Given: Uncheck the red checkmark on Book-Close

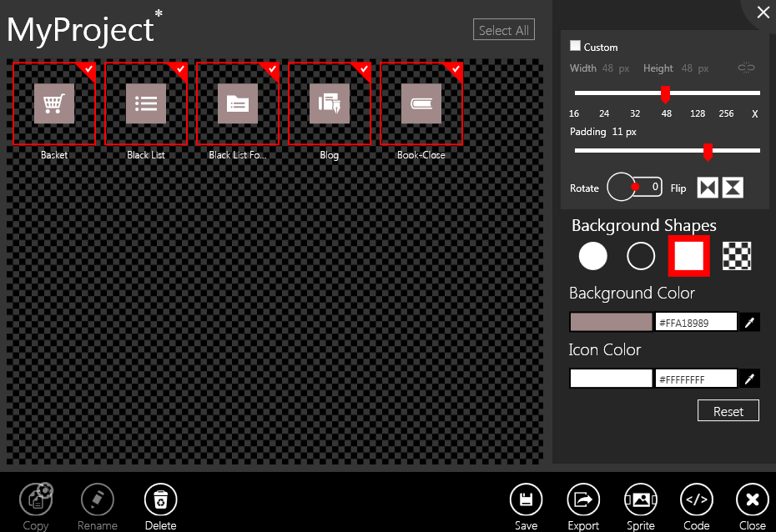Looking at the screenshot, I should click(x=456, y=69).
